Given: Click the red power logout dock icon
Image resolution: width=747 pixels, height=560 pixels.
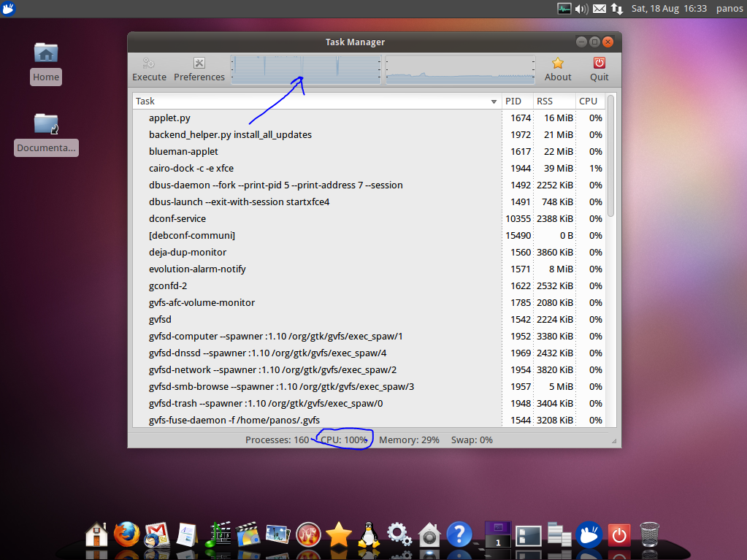Looking at the screenshot, I should [618, 535].
